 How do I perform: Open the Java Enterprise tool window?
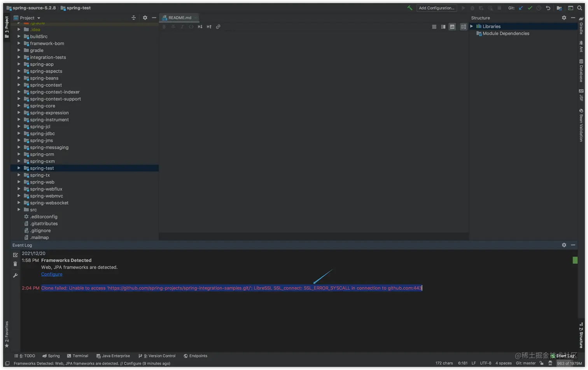[x=113, y=356]
